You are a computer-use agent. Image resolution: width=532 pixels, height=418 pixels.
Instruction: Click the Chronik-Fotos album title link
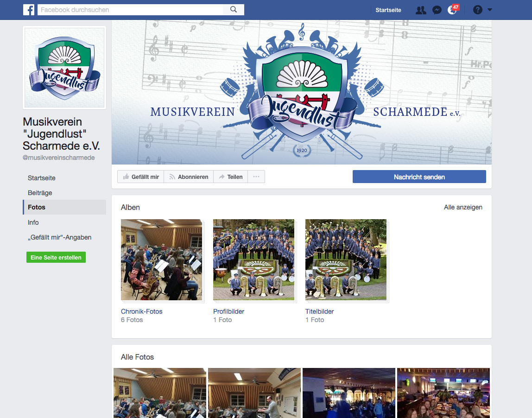(x=141, y=311)
